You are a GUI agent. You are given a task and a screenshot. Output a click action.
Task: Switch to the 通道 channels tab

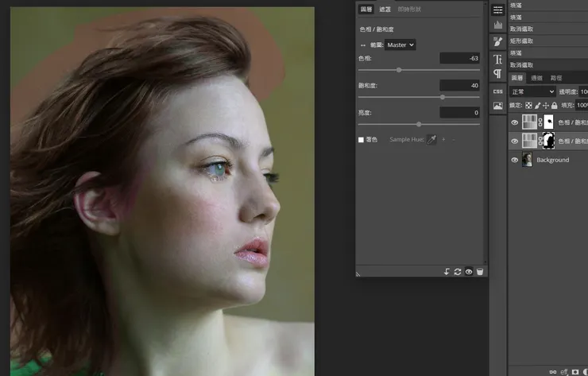pos(537,78)
